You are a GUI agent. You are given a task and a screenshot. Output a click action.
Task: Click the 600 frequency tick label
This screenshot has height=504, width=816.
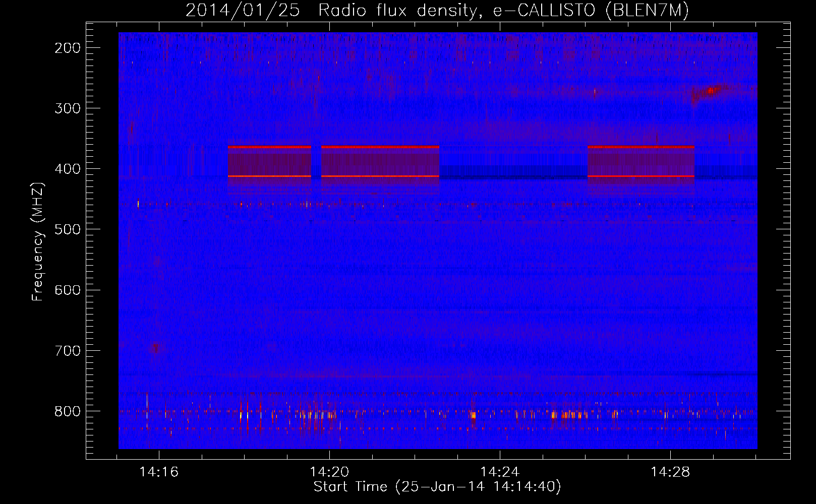pos(67,290)
